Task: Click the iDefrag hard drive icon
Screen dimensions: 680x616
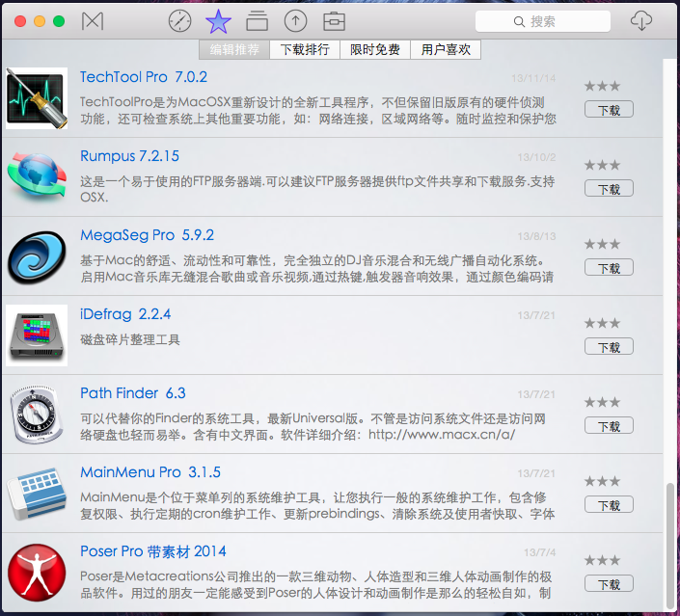Action: point(37,335)
